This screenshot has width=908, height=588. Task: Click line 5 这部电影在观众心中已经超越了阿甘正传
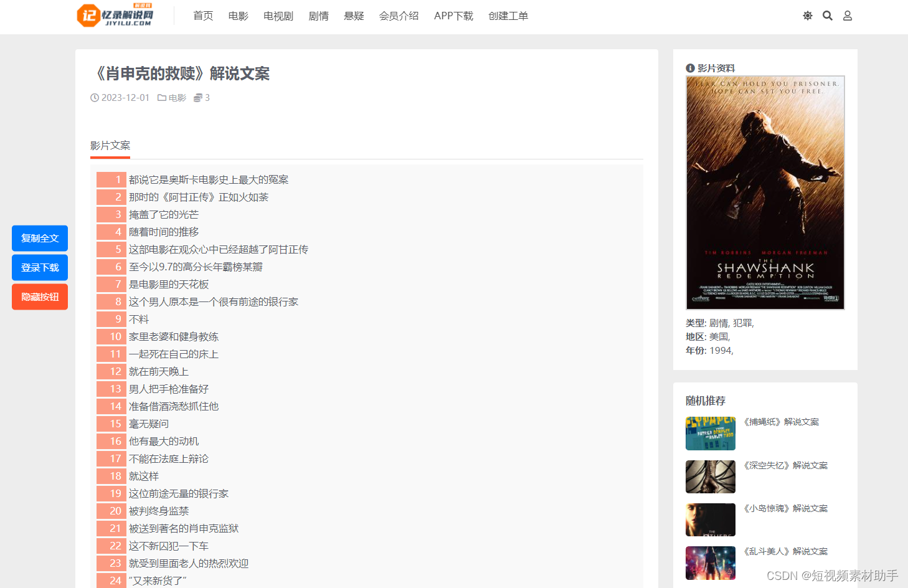coord(219,250)
